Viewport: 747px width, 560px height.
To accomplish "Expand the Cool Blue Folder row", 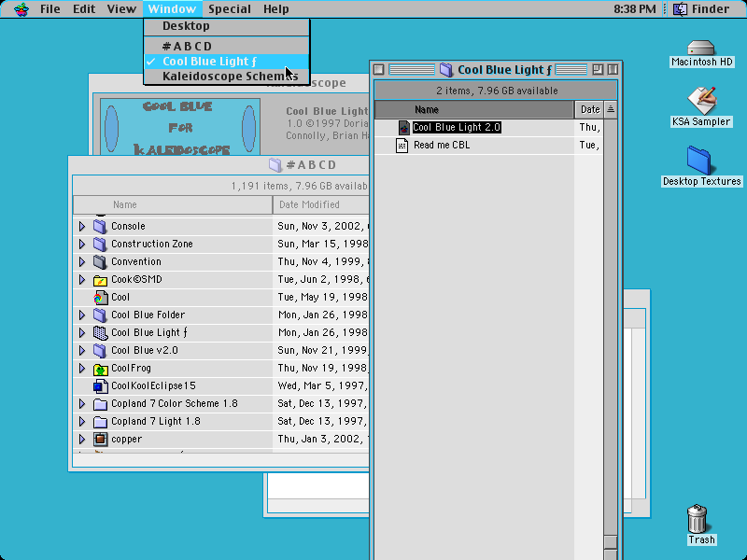I will tap(82, 315).
